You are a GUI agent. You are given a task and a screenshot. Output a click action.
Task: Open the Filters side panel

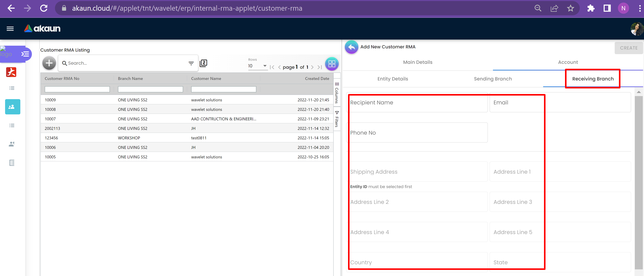click(337, 119)
